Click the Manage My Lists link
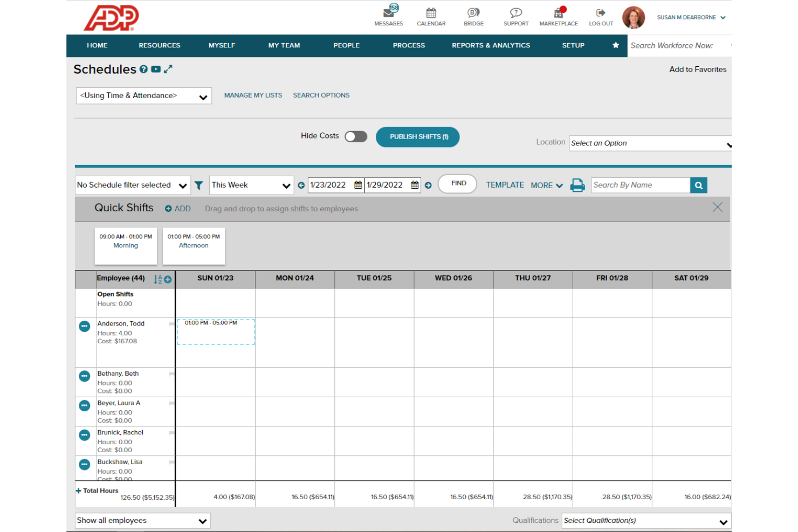The image size is (798, 532). (x=253, y=95)
